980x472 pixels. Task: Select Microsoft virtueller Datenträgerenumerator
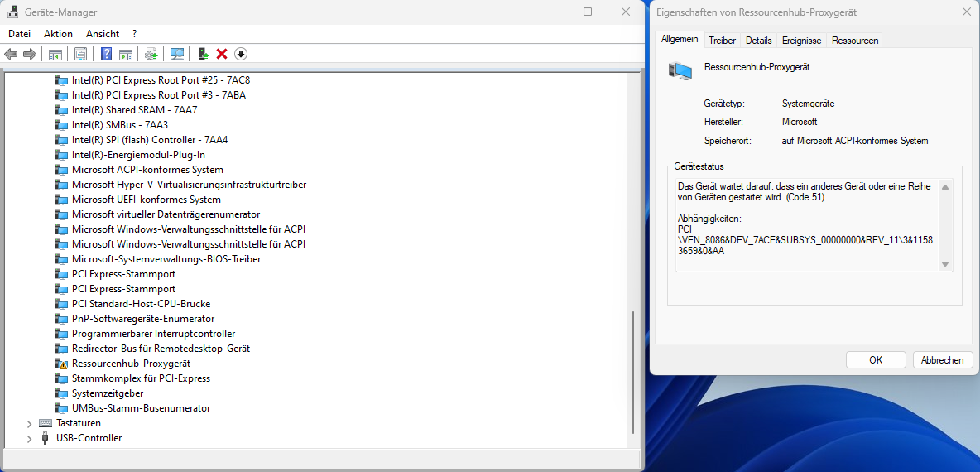[166, 214]
